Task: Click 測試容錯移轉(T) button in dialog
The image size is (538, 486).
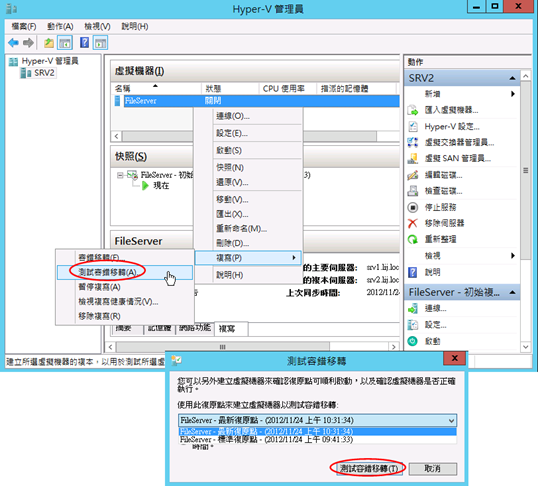Action: pos(369,468)
